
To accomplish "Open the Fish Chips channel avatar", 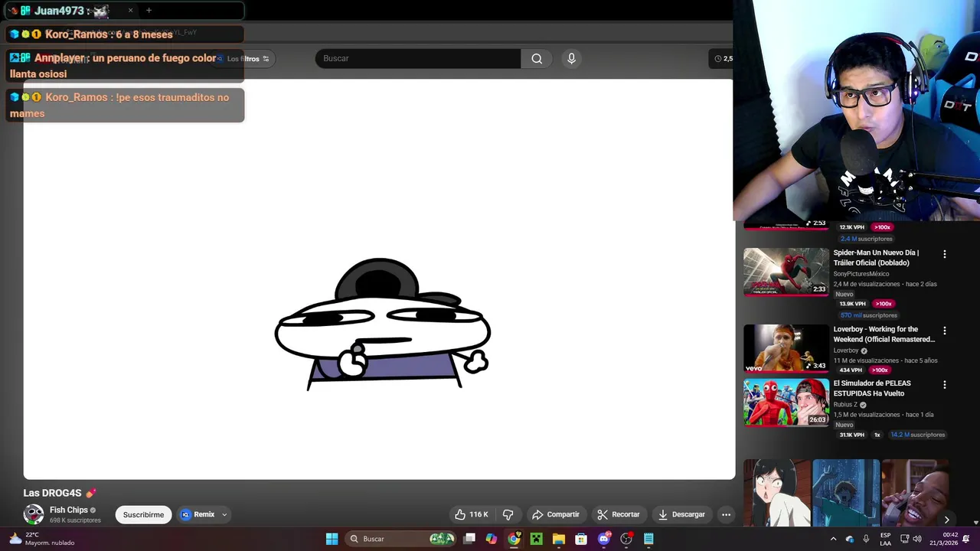I will 34,514.
